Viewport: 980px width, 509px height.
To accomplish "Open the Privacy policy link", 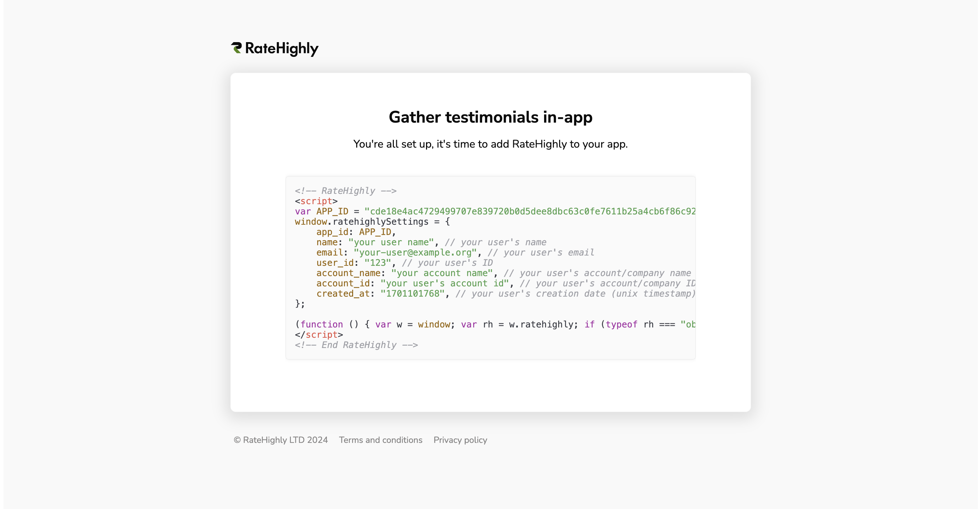I will pos(460,440).
